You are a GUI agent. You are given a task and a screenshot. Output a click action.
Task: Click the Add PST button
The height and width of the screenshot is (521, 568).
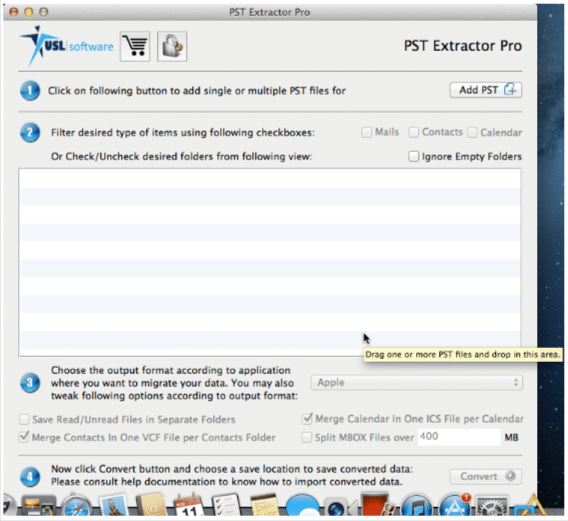(485, 90)
